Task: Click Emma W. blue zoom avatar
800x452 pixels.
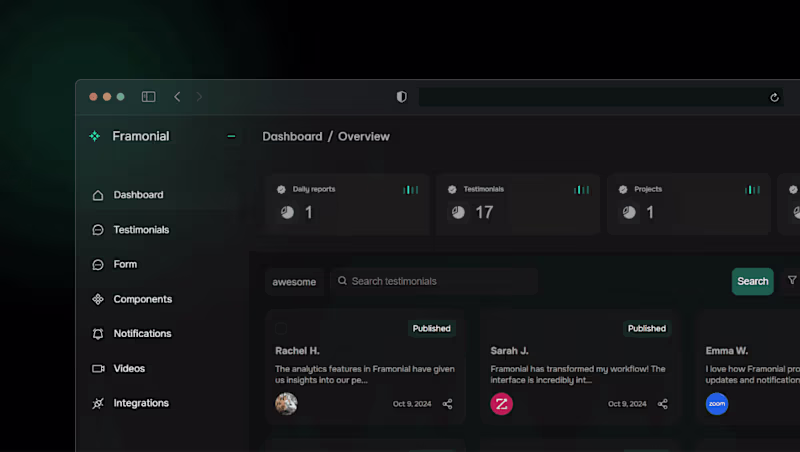Action: pos(717,404)
